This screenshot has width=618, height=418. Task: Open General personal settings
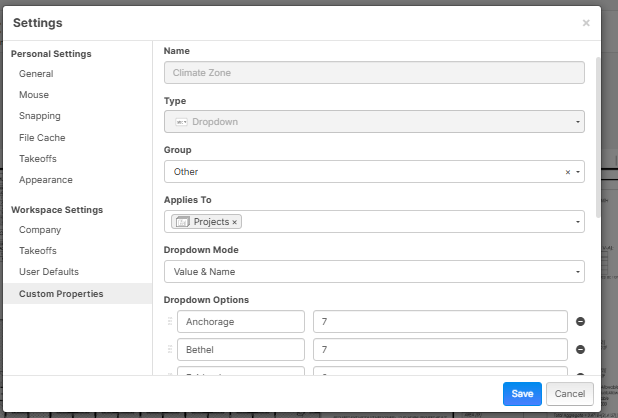point(36,74)
